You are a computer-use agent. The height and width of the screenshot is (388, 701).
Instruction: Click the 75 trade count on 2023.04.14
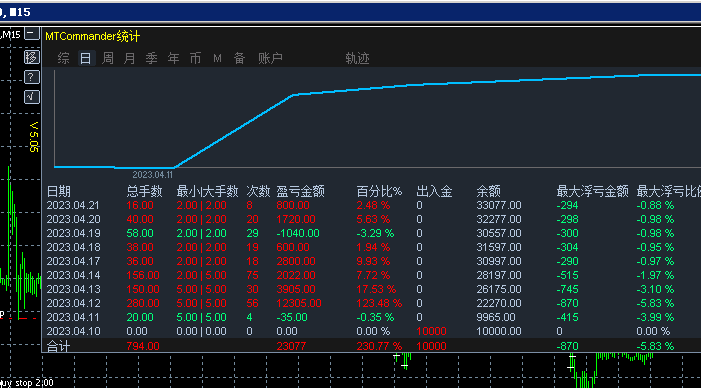pos(253,275)
